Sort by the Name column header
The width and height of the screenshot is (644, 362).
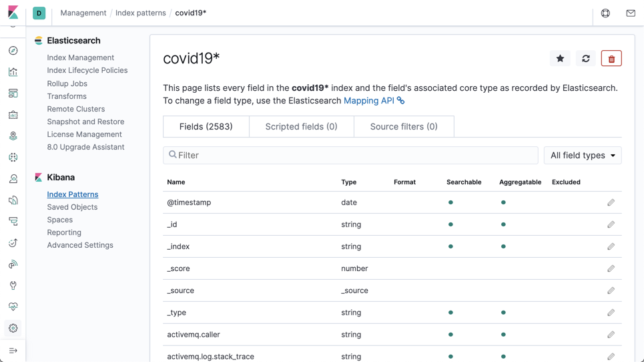click(x=176, y=182)
